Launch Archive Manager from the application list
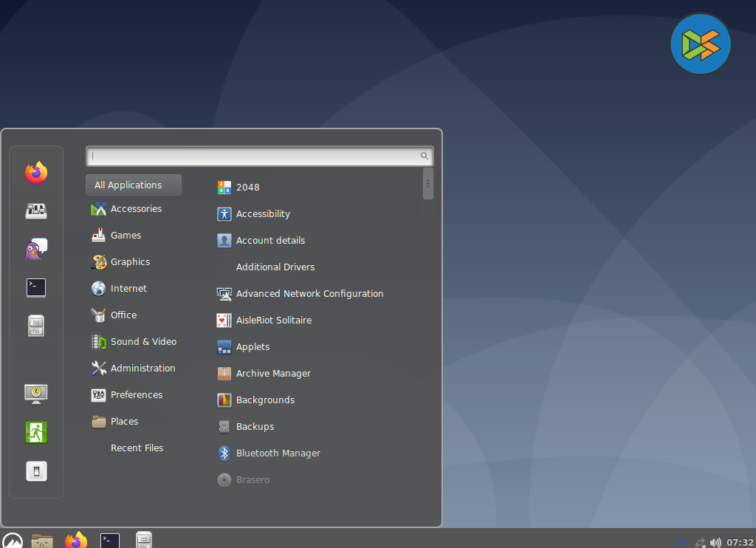 coord(273,374)
